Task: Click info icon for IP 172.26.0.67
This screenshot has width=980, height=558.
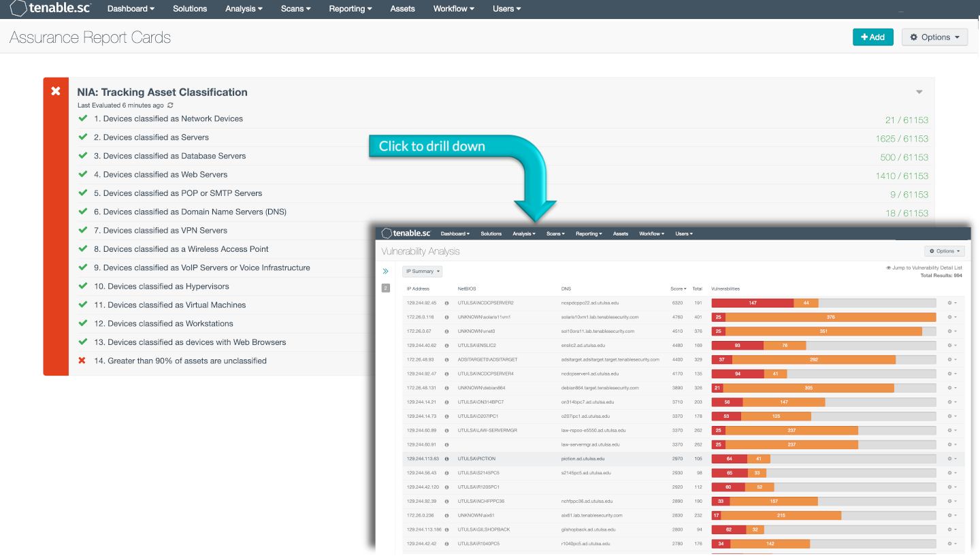Action: pyautogui.click(x=447, y=331)
